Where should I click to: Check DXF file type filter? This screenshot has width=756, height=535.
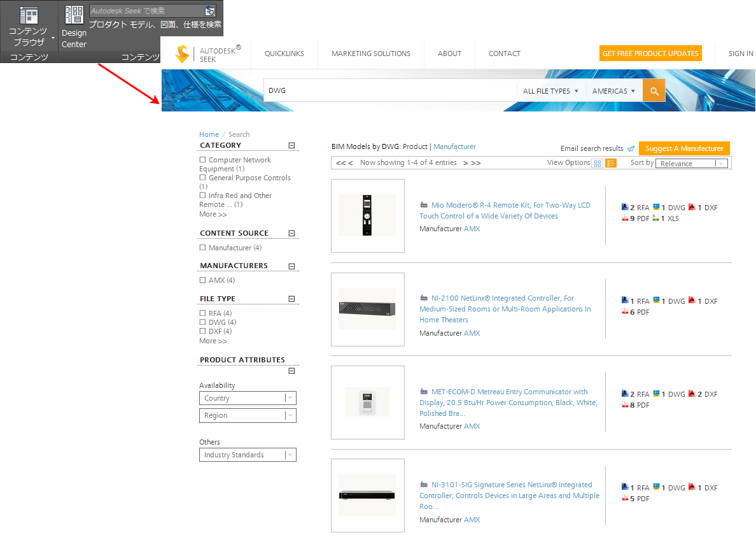[x=202, y=331]
